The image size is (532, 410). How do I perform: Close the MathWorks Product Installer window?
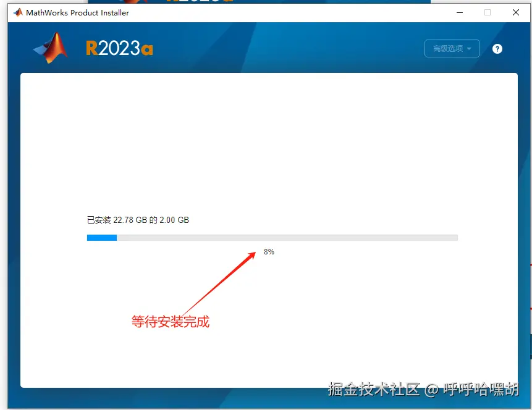click(516, 12)
